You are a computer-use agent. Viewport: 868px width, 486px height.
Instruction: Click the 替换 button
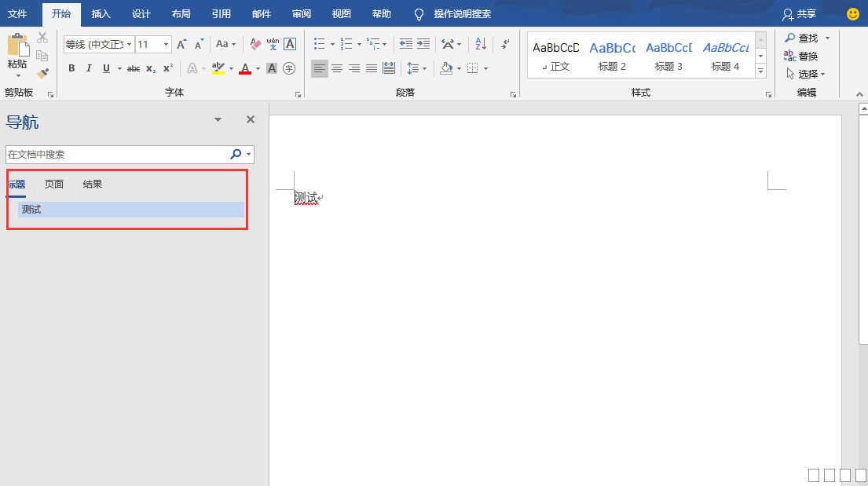coord(801,56)
